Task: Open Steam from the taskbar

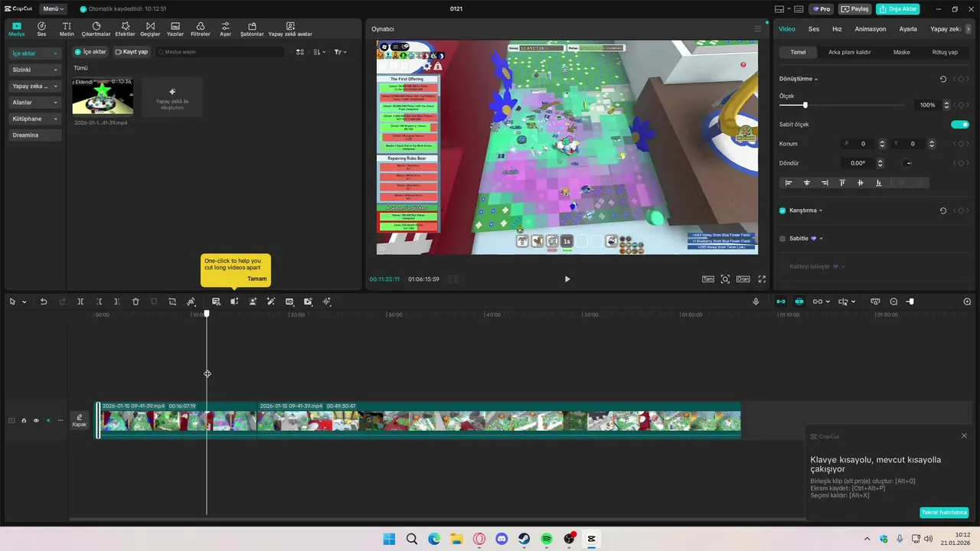Action: pyautogui.click(x=524, y=539)
